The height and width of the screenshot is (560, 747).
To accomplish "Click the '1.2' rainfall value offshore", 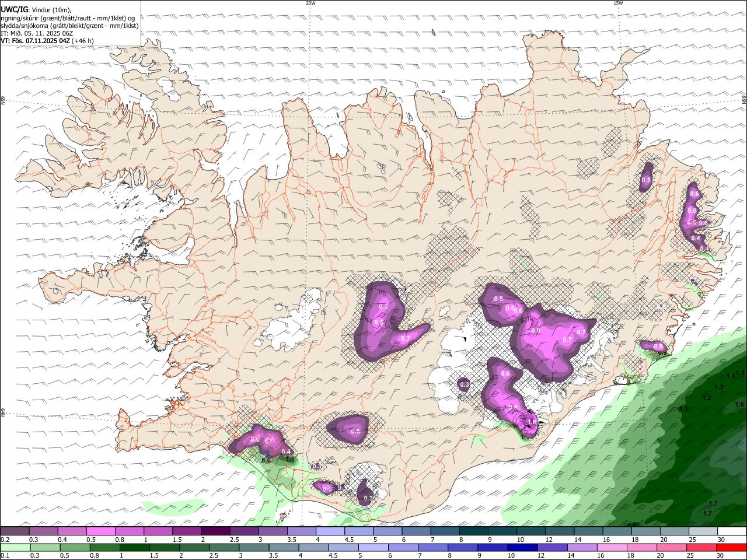I will [707, 398].
